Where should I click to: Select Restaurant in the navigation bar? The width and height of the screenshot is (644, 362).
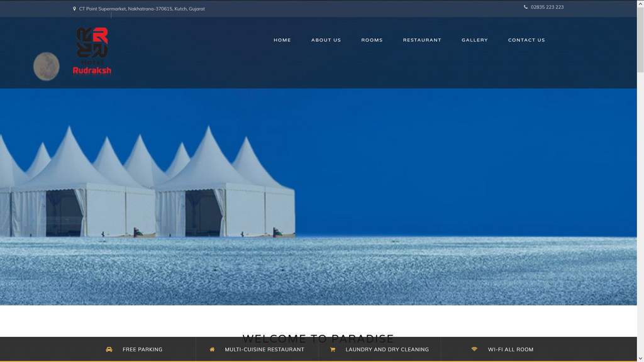tap(422, 40)
